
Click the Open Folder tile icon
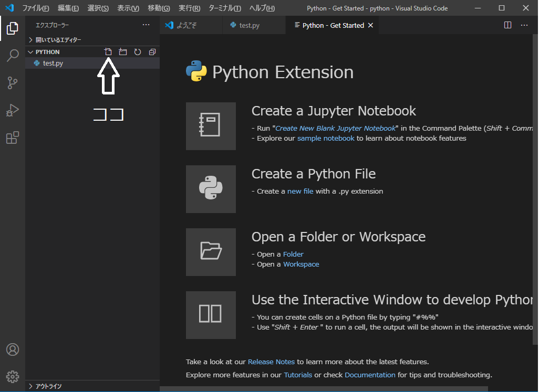tap(211, 252)
